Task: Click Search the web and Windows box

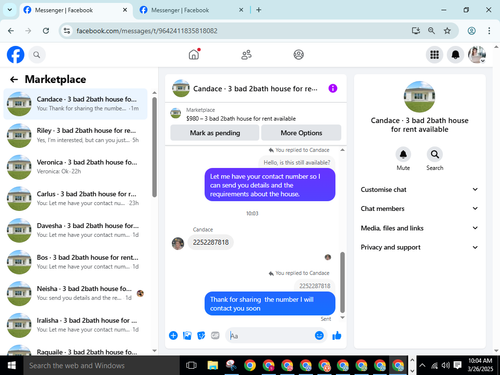Action: [x=102, y=365]
